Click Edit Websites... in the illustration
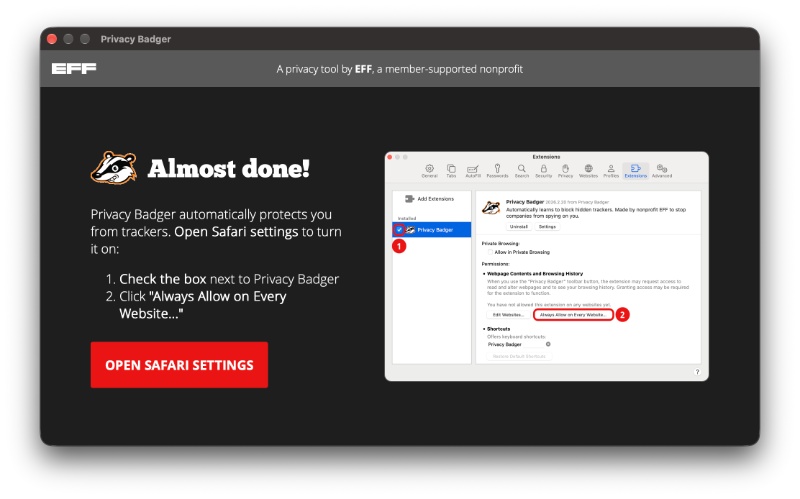The width and height of the screenshot is (800, 499). [508, 315]
